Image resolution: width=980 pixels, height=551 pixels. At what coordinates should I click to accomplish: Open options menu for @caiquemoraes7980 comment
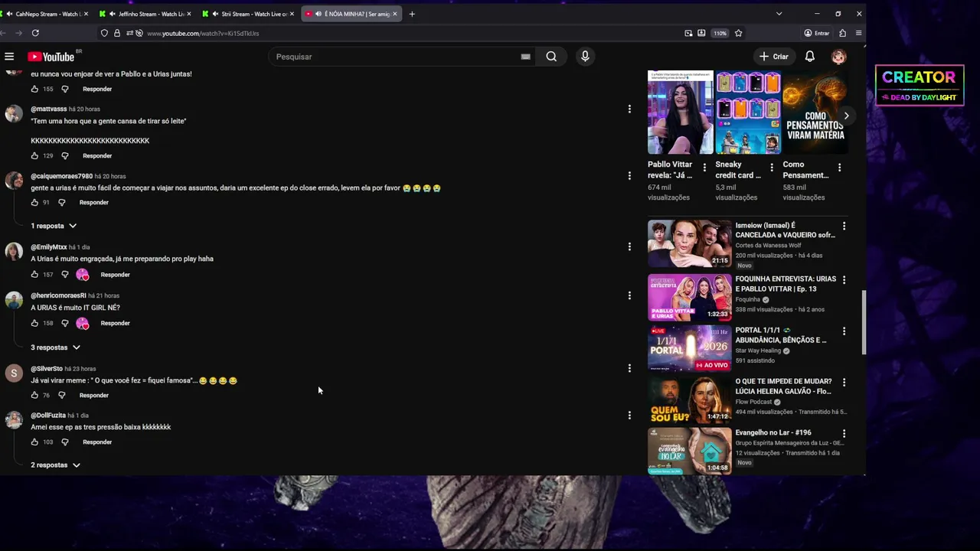click(629, 176)
